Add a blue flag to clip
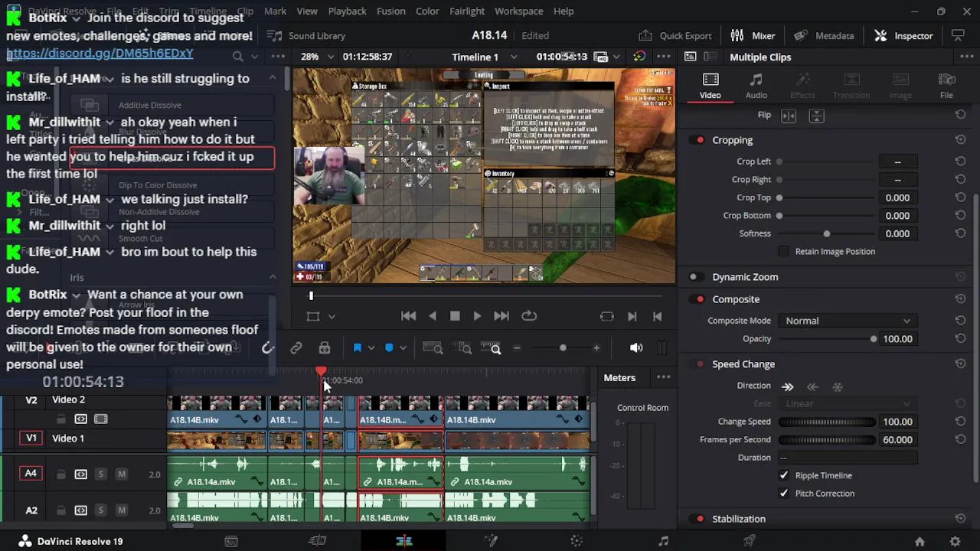 [357, 348]
